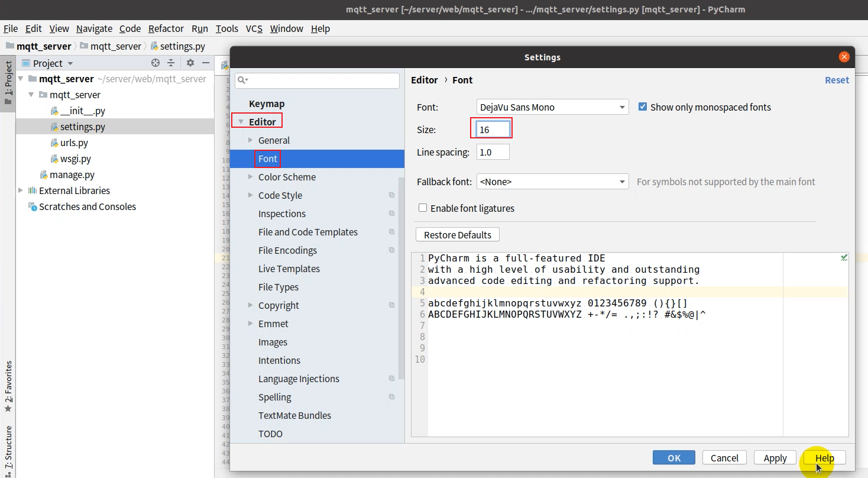
Task: Click the settings search box
Action: (x=318, y=80)
